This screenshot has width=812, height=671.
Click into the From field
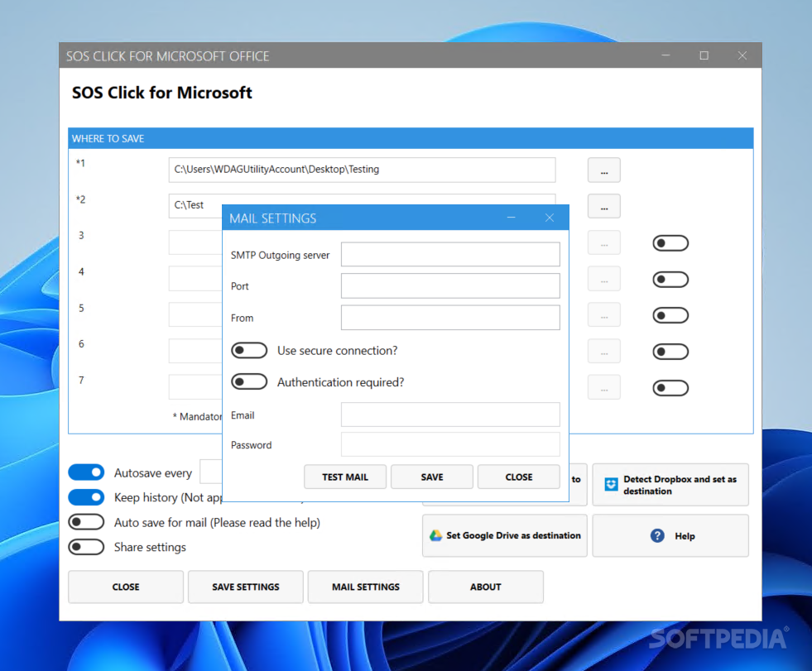click(450, 318)
